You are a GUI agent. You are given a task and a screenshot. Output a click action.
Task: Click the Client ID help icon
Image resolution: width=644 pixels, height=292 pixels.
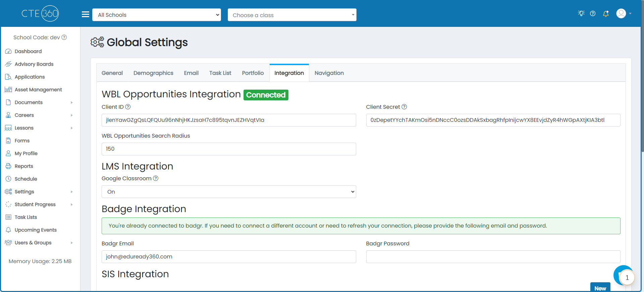[x=128, y=107]
